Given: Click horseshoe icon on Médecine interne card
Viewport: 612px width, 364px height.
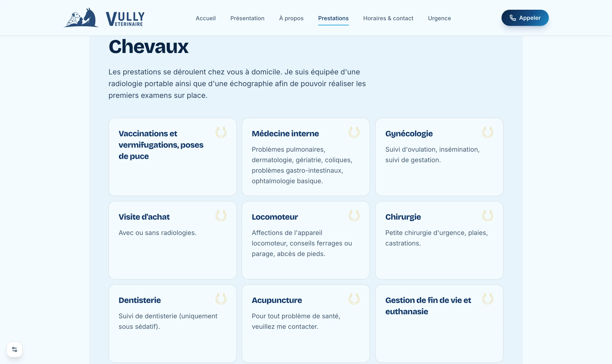Looking at the screenshot, I should [354, 132].
